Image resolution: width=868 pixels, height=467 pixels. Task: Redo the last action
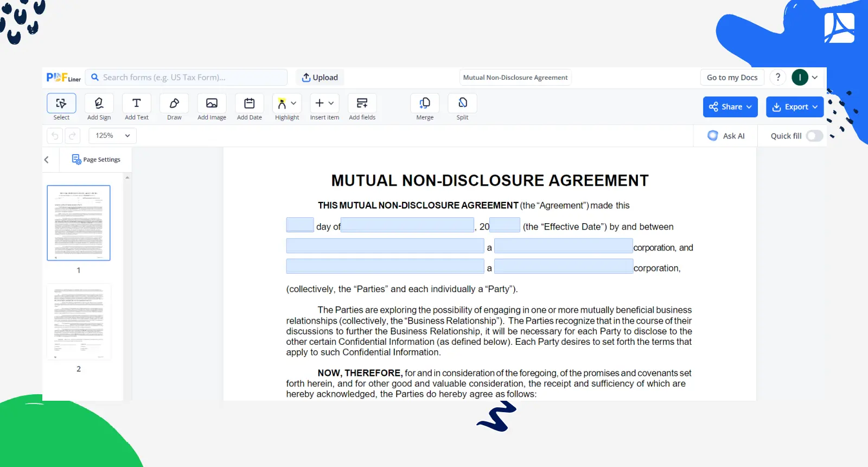tap(72, 136)
